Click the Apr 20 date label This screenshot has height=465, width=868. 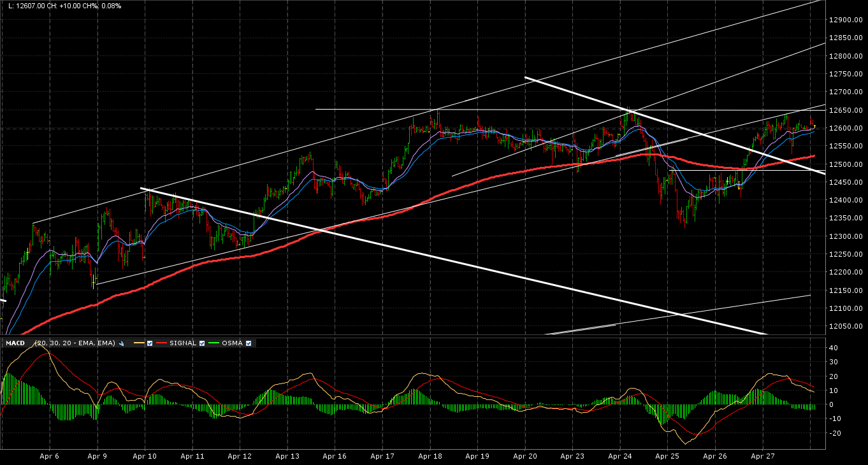click(524, 456)
